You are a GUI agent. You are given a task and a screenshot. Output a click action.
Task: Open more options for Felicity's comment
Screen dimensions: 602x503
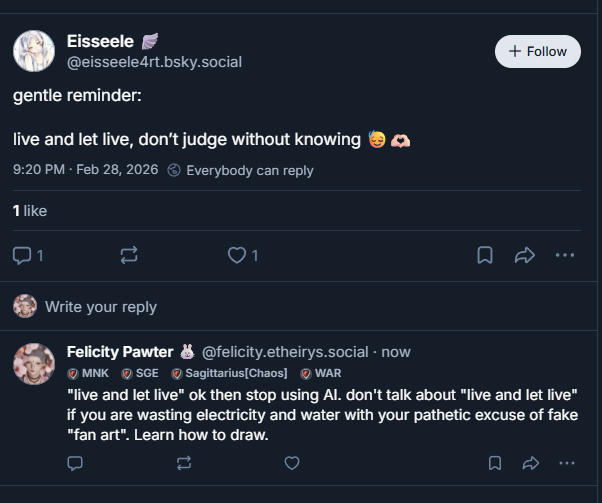pyautogui.click(x=567, y=463)
